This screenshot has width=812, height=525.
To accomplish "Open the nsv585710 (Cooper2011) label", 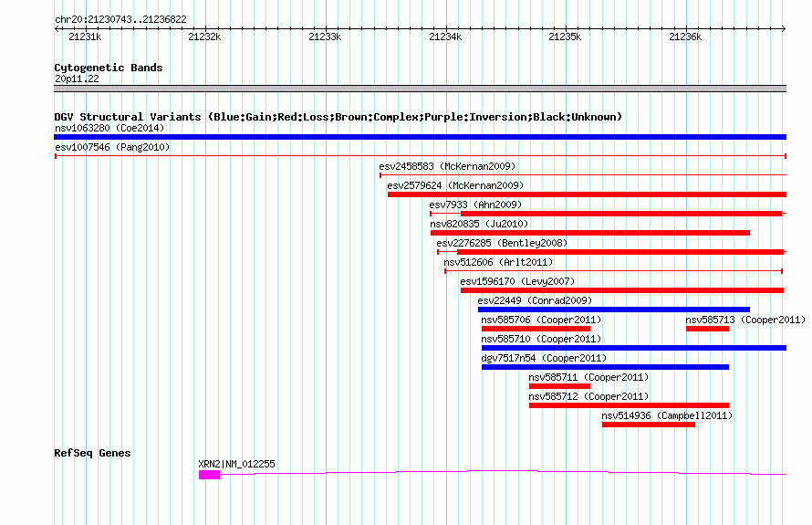I will (541, 339).
